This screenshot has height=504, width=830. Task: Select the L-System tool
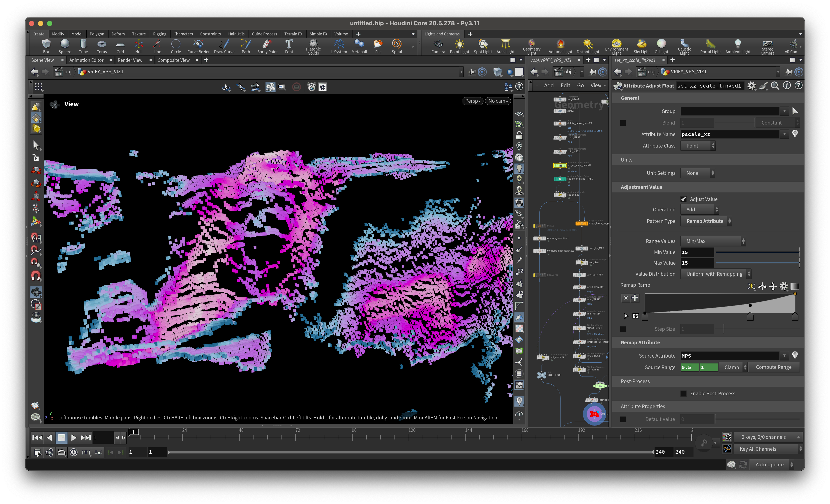point(339,46)
